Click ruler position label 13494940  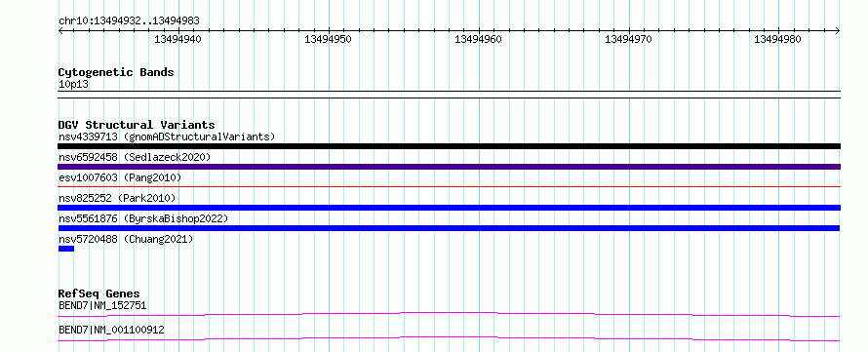[x=178, y=39]
